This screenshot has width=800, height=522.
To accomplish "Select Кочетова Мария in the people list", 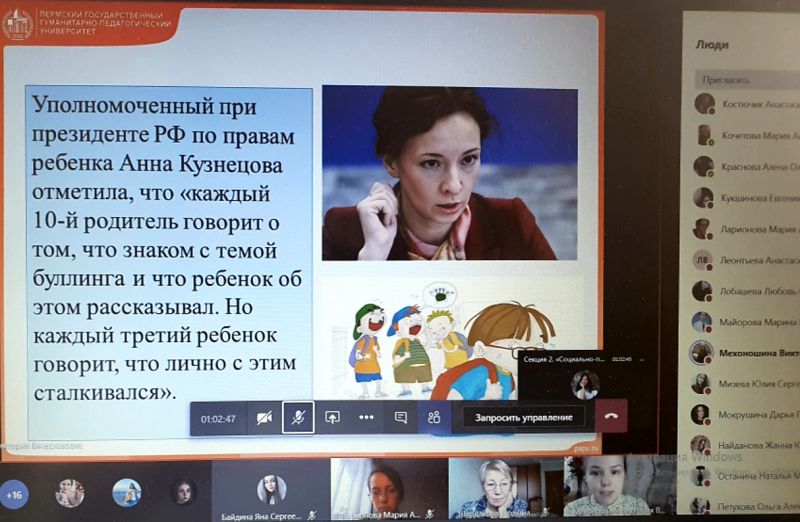I will 746,135.
